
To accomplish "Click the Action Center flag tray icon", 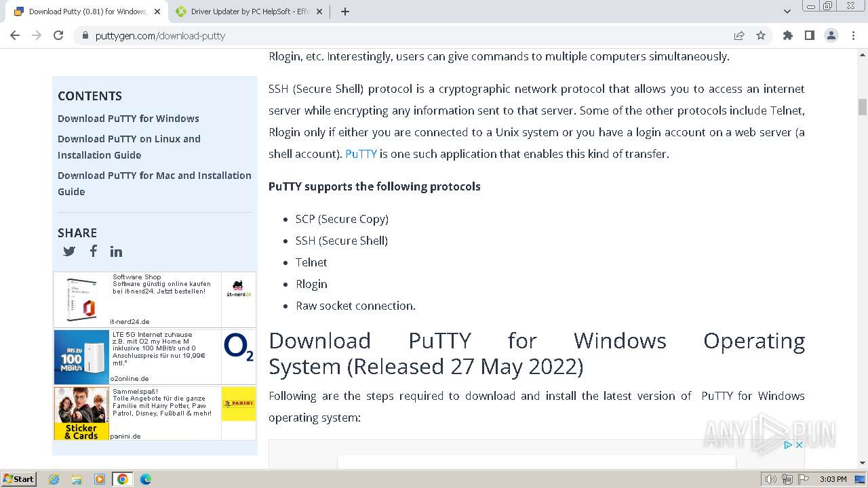I will click(x=804, y=479).
